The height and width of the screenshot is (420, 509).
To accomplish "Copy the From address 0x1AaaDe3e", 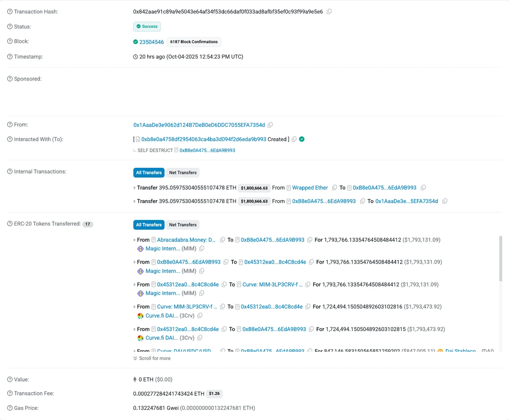I will pos(270,125).
